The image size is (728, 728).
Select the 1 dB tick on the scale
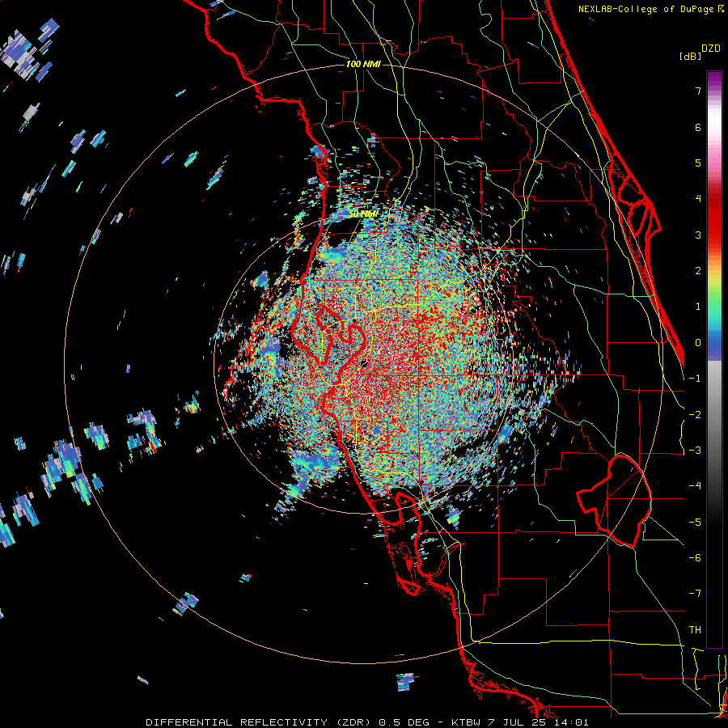(x=698, y=307)
